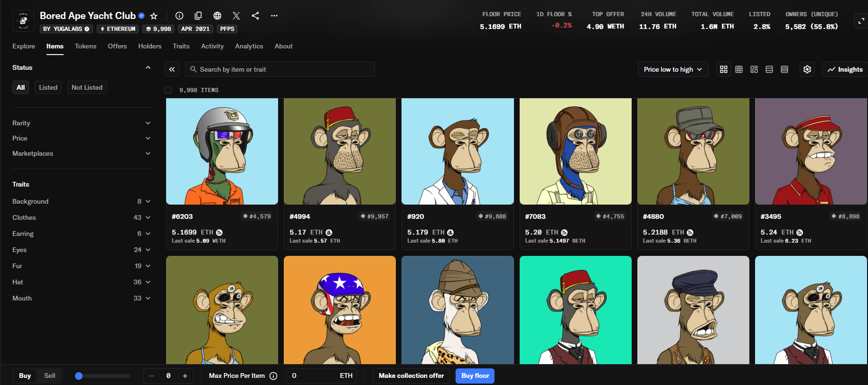868x385 pixels.
Task: Open the collection info icon
Action: [179, 16]
